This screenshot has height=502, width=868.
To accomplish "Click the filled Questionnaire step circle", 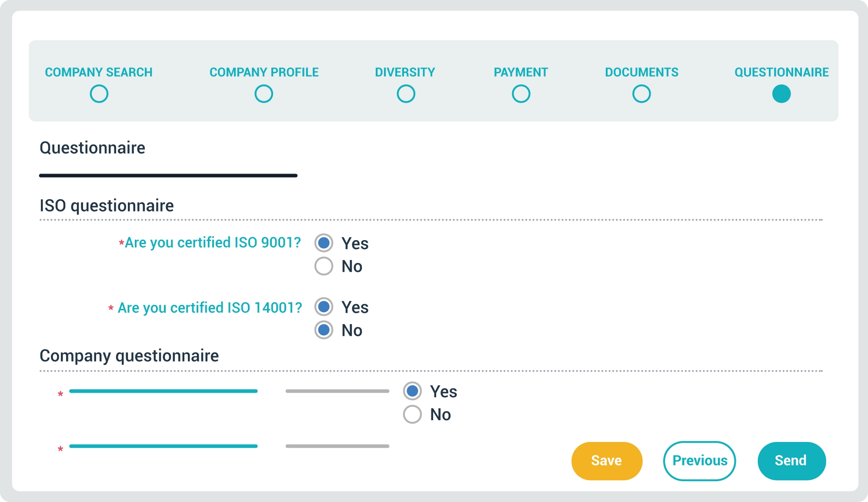I will click(x=781, y=94).
